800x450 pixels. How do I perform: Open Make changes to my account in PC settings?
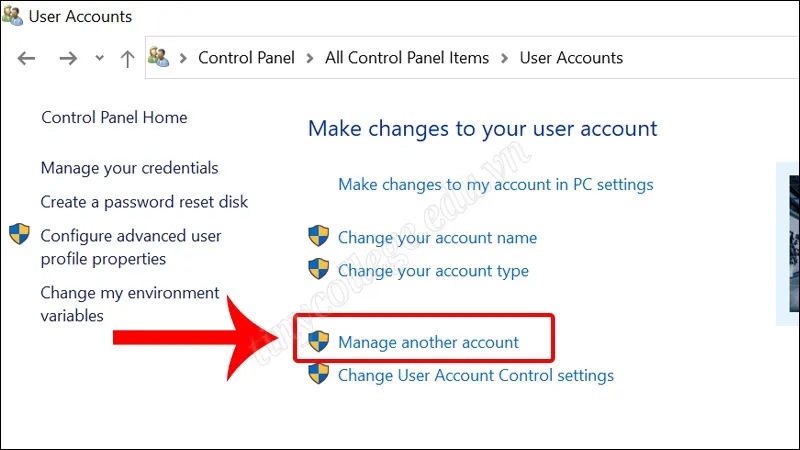click(x=496, y=184)
